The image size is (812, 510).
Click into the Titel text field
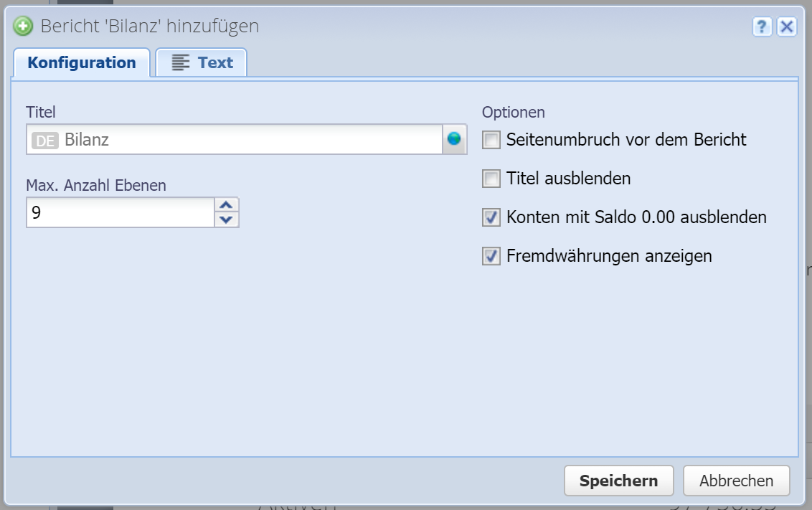(x=251, y=140)
